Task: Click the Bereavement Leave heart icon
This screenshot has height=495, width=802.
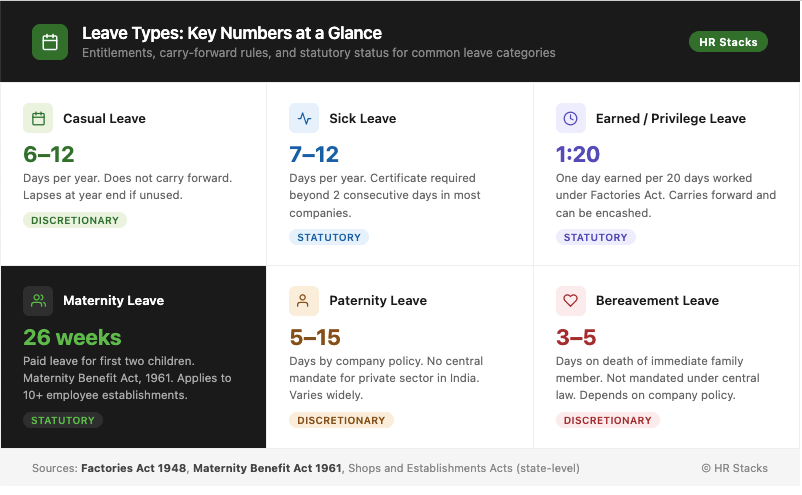Action: pyautogui.click(x=570, y=301)
